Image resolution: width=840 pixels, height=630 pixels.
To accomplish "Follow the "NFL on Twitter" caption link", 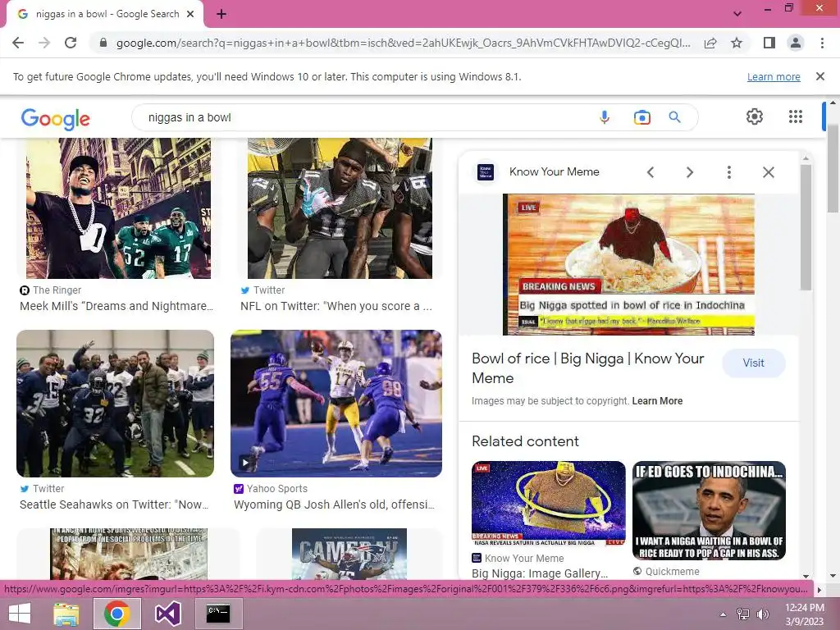I will (336, 307).
